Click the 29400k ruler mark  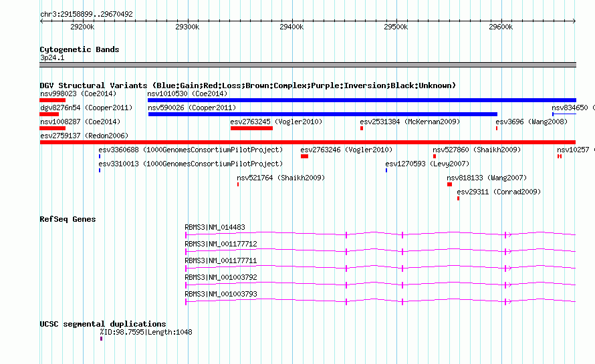291,27
